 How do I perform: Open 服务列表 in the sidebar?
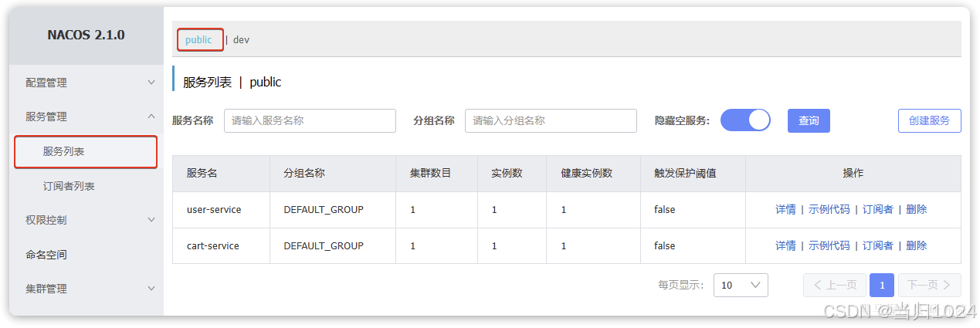click(86, 151)
